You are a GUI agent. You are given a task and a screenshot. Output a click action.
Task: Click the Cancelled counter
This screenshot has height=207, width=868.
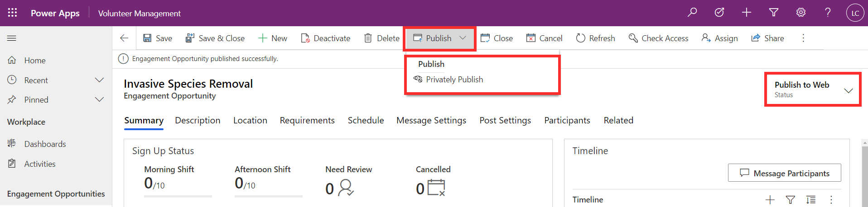point(430,188)
